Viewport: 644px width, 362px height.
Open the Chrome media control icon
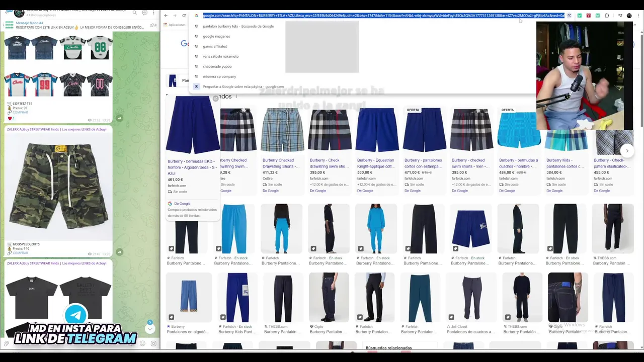tap(620, 16)
